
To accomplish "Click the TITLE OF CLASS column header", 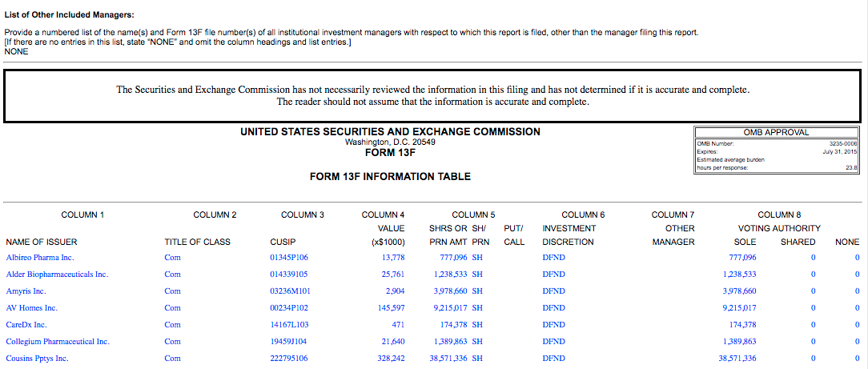I will point(197,242).
